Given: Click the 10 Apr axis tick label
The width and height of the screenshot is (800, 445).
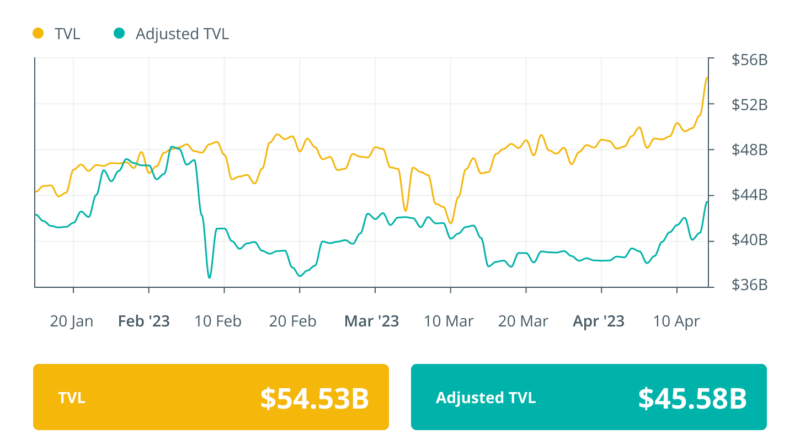Looking at the screenshot, I should point(676,321).
